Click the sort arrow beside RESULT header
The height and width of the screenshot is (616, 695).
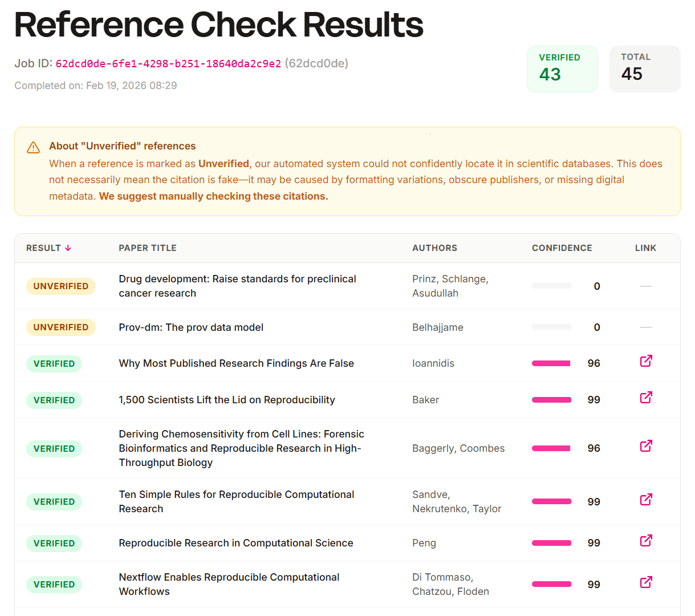[68, 248]
